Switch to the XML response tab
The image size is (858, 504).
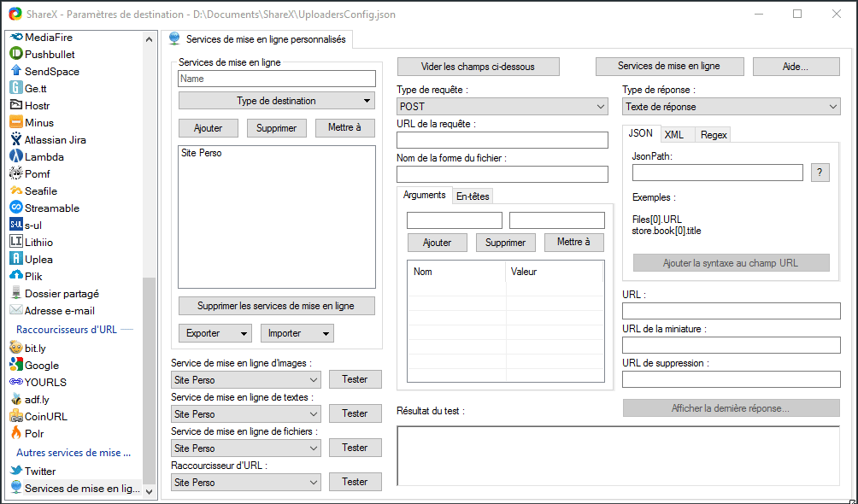click(676, 134)
